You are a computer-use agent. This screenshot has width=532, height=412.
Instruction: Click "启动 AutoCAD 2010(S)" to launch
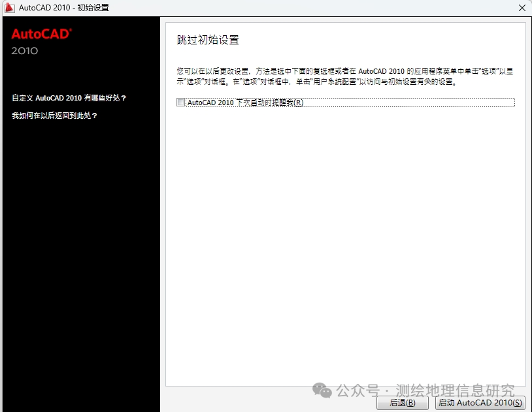[479, 403]
